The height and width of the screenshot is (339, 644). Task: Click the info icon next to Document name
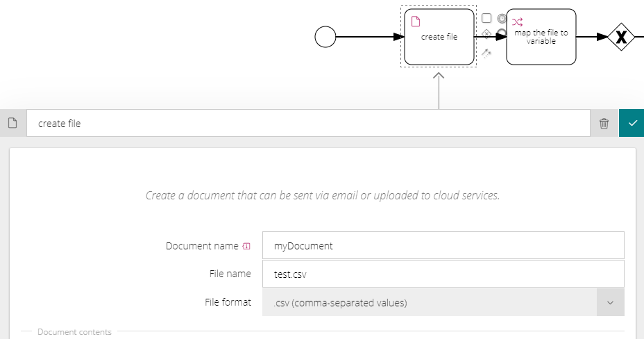[x=246, y=246]
